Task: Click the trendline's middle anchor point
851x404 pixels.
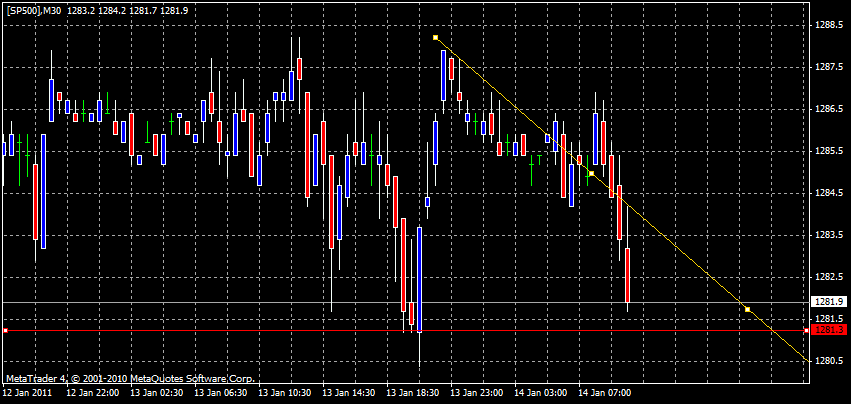Action: click(x=592, y=173)
